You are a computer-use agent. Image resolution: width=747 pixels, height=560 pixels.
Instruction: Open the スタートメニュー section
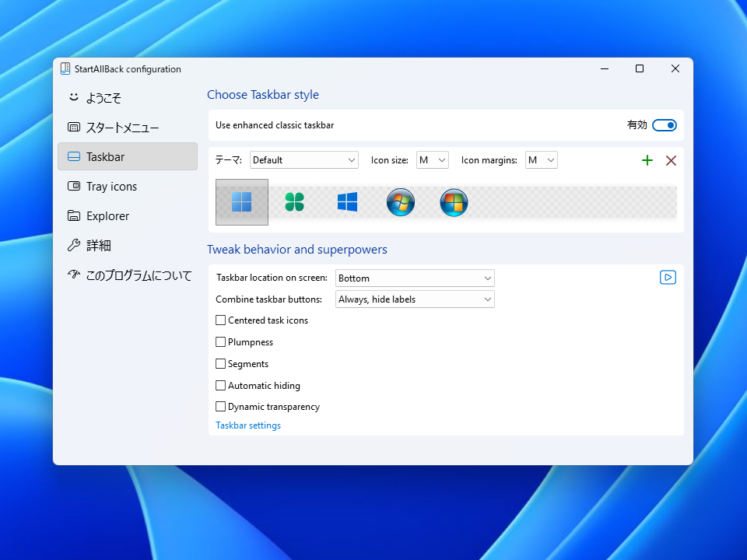[128, 127]
